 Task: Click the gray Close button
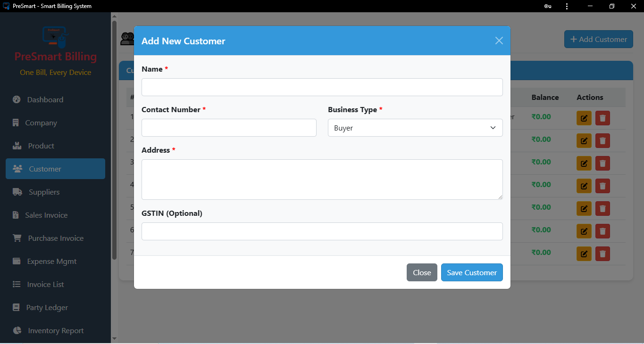[422, 272]
